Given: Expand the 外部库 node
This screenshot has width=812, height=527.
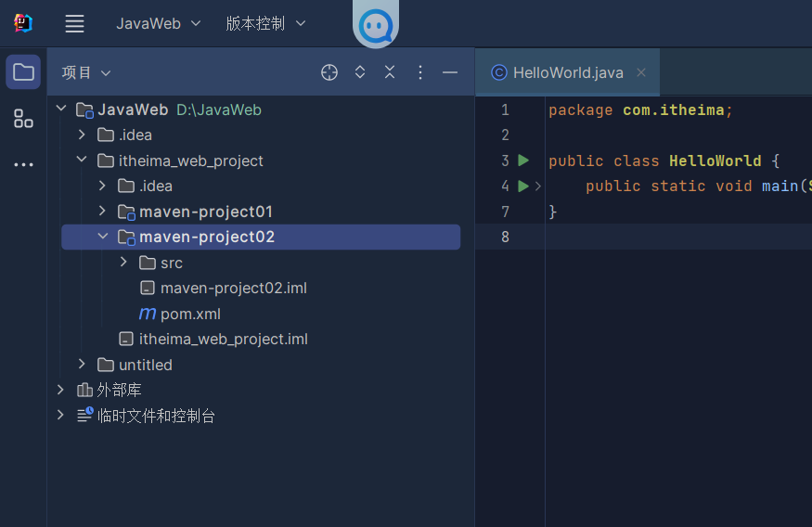Looking at the screenshot, I should [60, 390].
